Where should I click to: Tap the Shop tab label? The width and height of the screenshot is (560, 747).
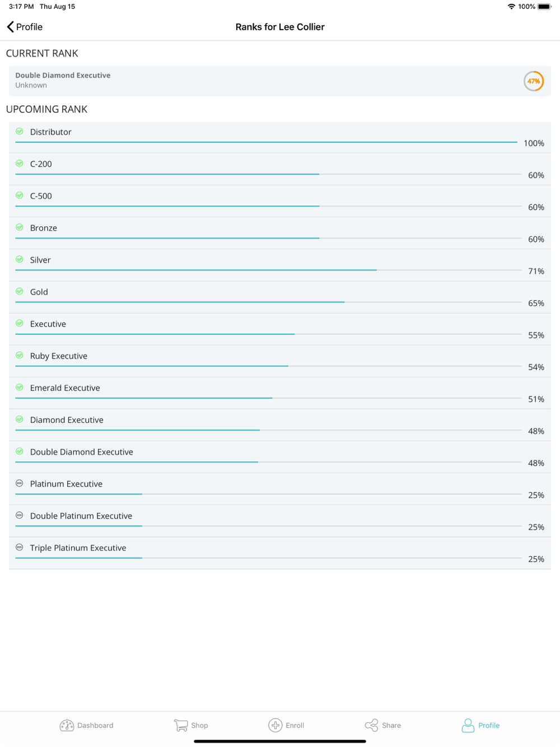coord(199,725)
